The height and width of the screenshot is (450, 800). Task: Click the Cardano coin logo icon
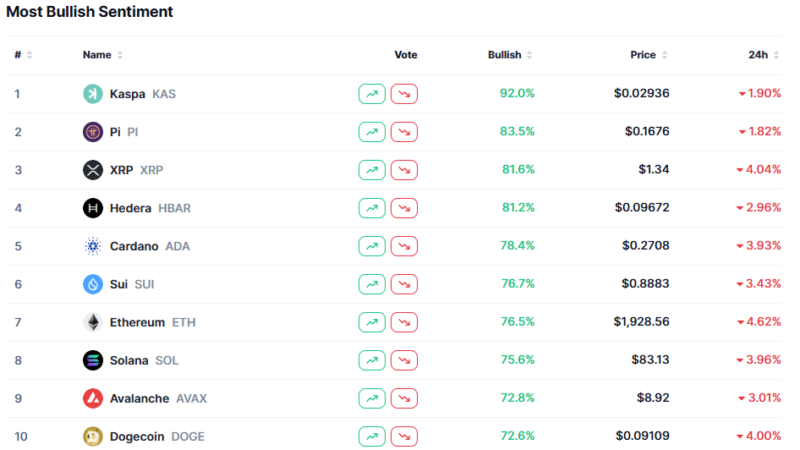(92, 246)
